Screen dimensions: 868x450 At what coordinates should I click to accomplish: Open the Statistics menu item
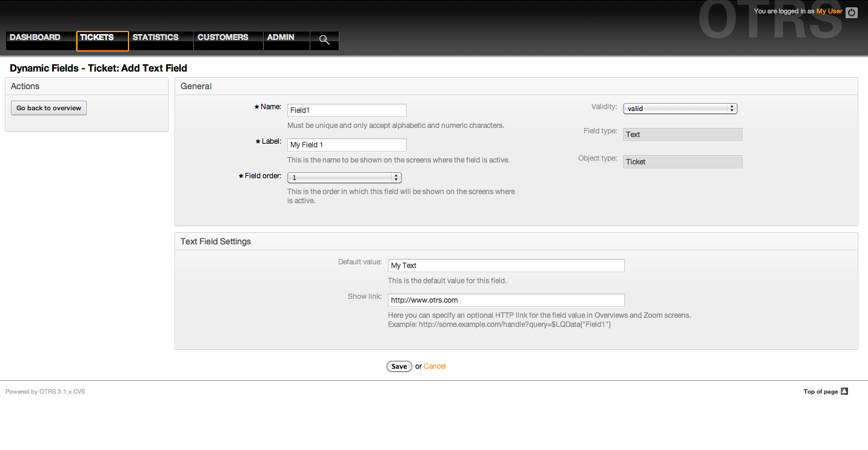156,38
